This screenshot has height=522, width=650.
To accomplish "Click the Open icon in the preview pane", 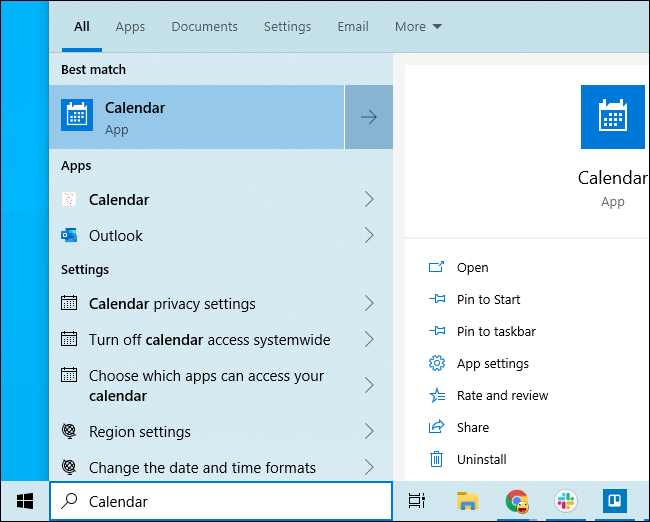I will click(x=436, y=267).
